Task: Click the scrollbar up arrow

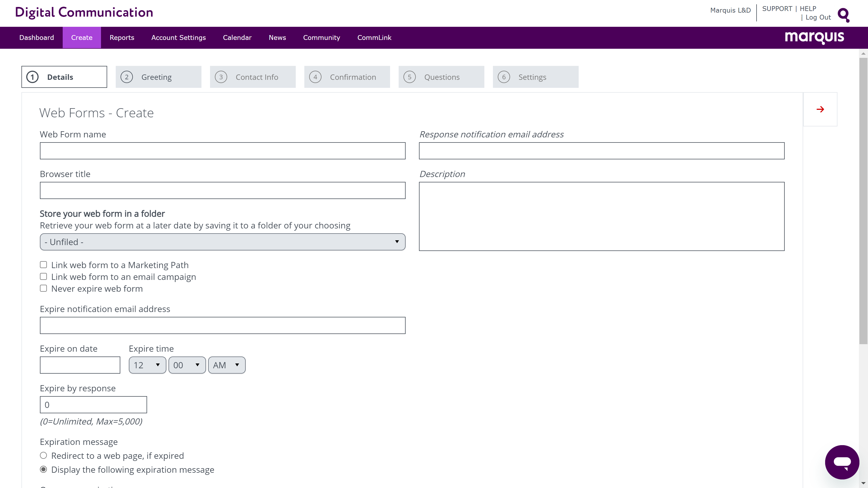Action: (x=863, y=53)
